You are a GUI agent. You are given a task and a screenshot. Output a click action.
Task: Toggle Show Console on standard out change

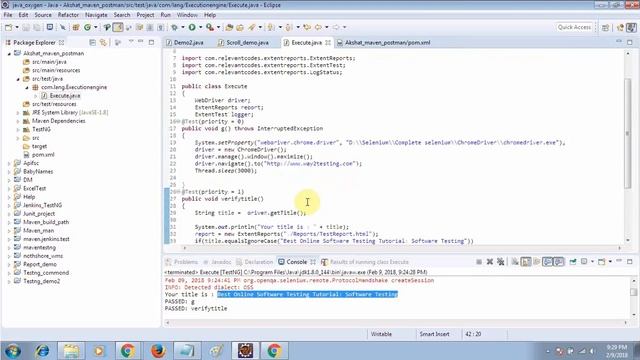[547, 262]
